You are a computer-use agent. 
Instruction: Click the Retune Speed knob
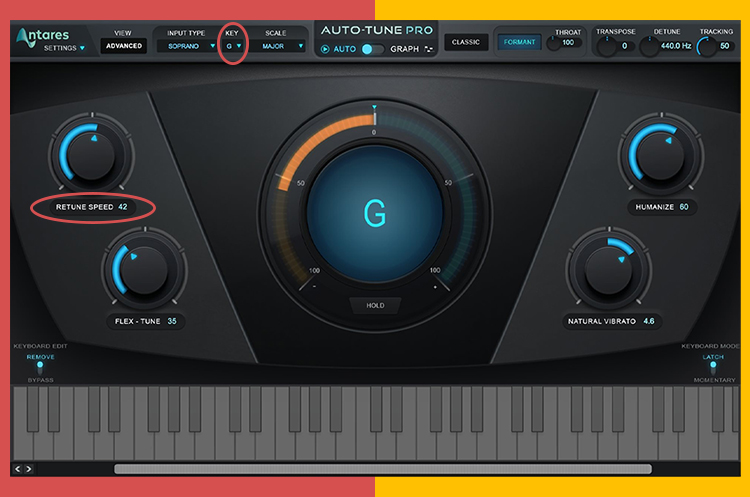point(91,155)
